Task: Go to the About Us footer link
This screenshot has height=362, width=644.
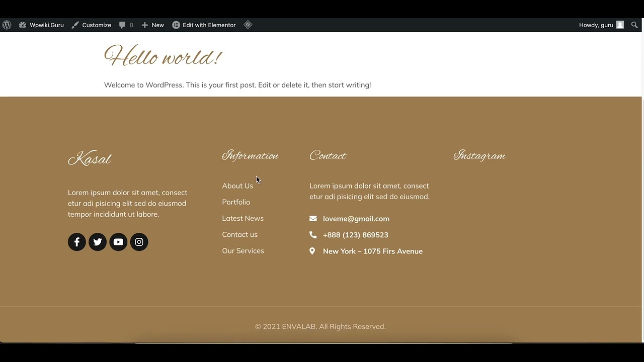Action: coord(237,186)
